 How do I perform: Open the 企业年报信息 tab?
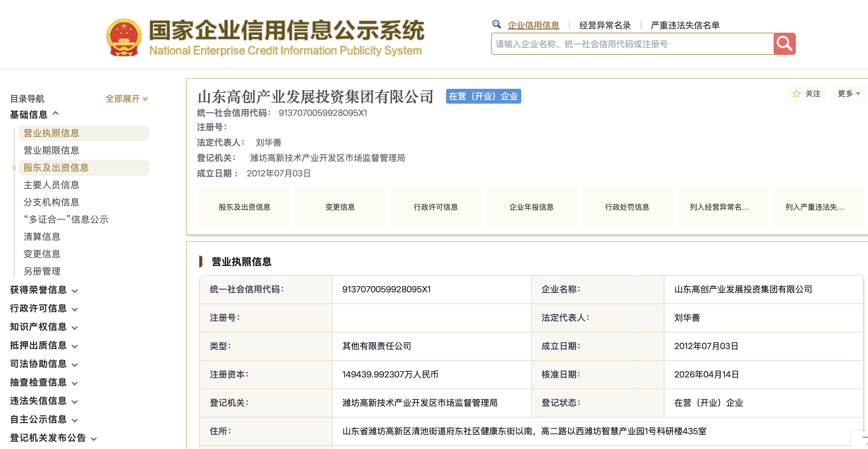click(531, 207)
